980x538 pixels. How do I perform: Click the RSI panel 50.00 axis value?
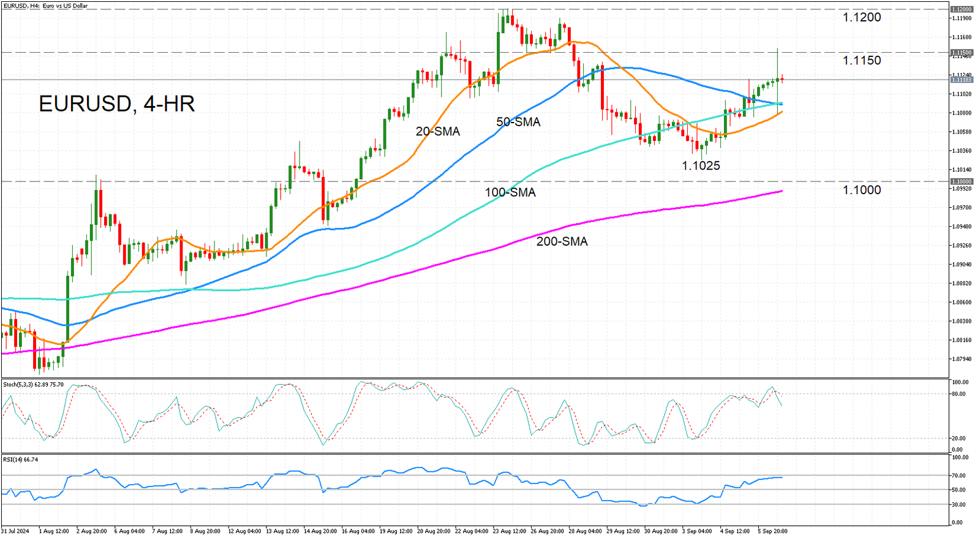pos(960,490)
